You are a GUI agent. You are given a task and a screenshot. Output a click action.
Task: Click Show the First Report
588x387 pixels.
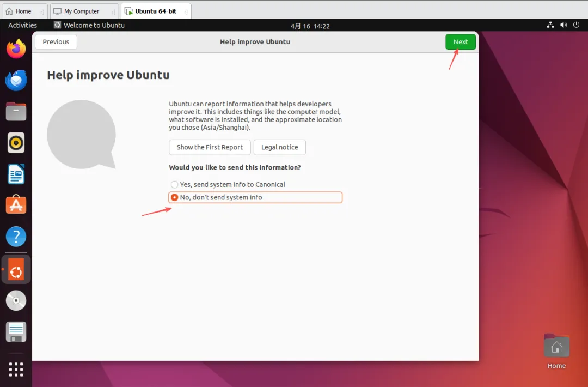(x=210, y=147)
